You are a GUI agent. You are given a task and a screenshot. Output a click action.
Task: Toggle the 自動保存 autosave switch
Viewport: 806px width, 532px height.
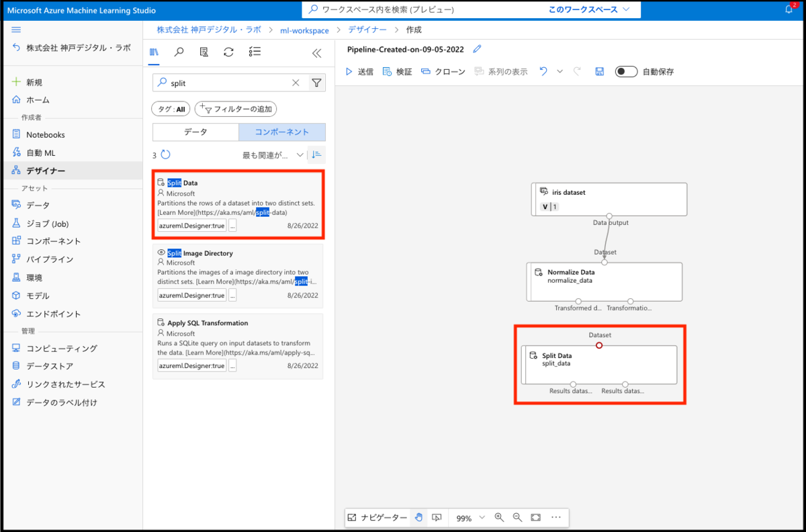tap(626, 71)
